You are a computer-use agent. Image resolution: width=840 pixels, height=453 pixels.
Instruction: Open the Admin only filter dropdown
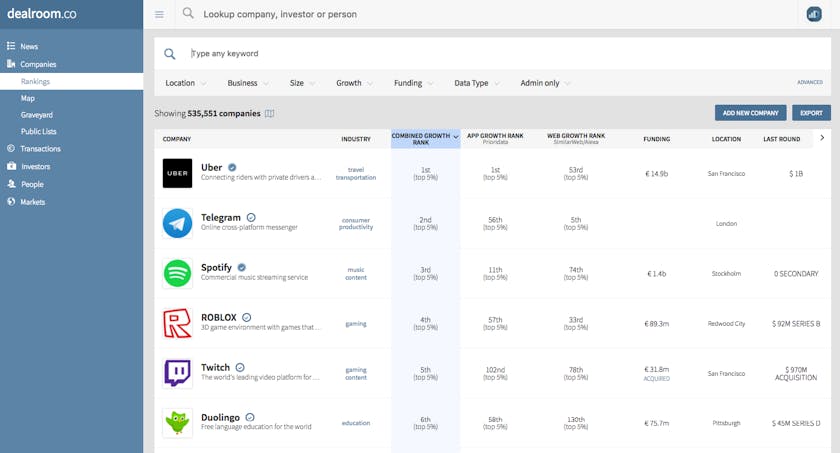tap(544, 83)
